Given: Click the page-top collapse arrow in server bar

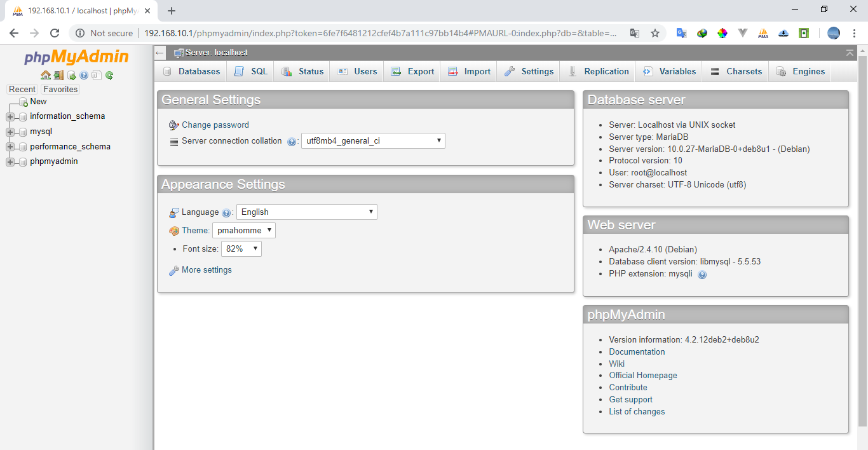Looking at the screenshot, I should [850, 53].
